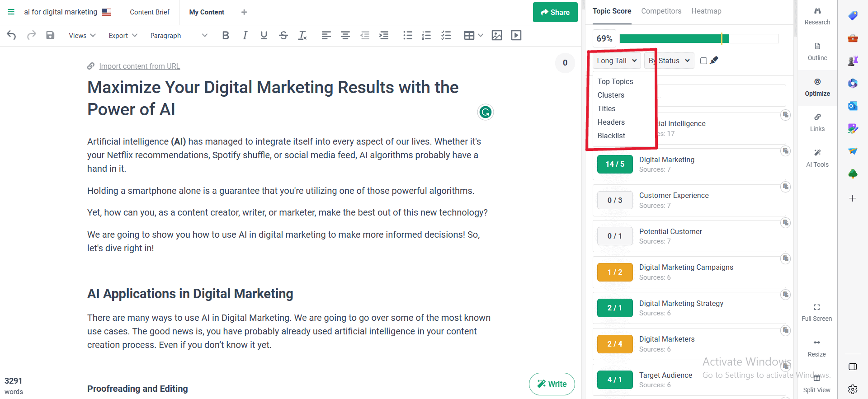Toggle bold formatting
Image resolution: width=868 pixels, height=399 pixels.
(x=226, y=35)
